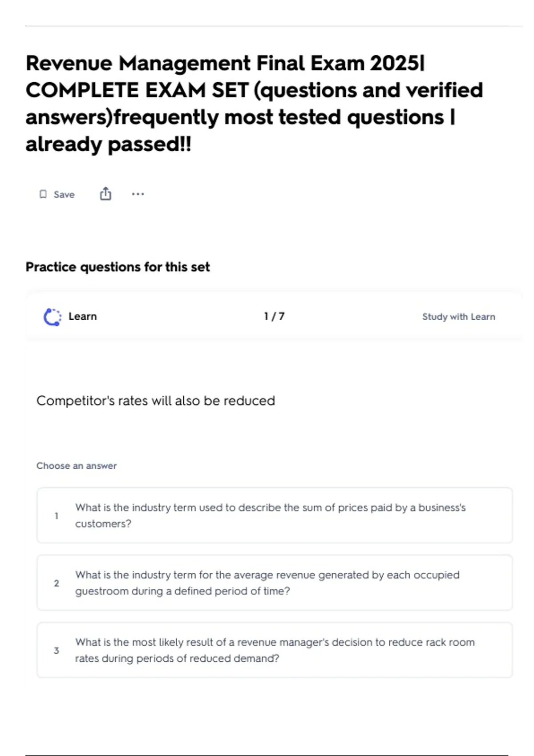This screenshot has height=756, width=534.
Task: Click the number 3 answer badge
Action: tap(57, 651)
